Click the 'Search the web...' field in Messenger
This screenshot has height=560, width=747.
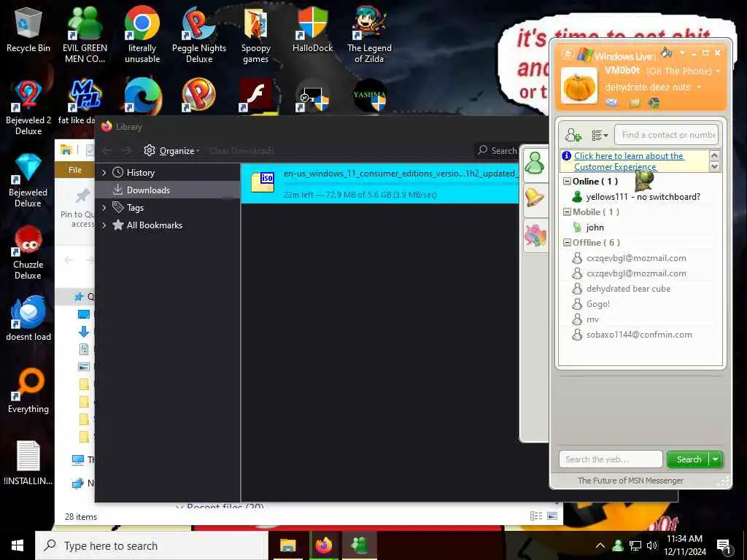click(x=611, y=459)
